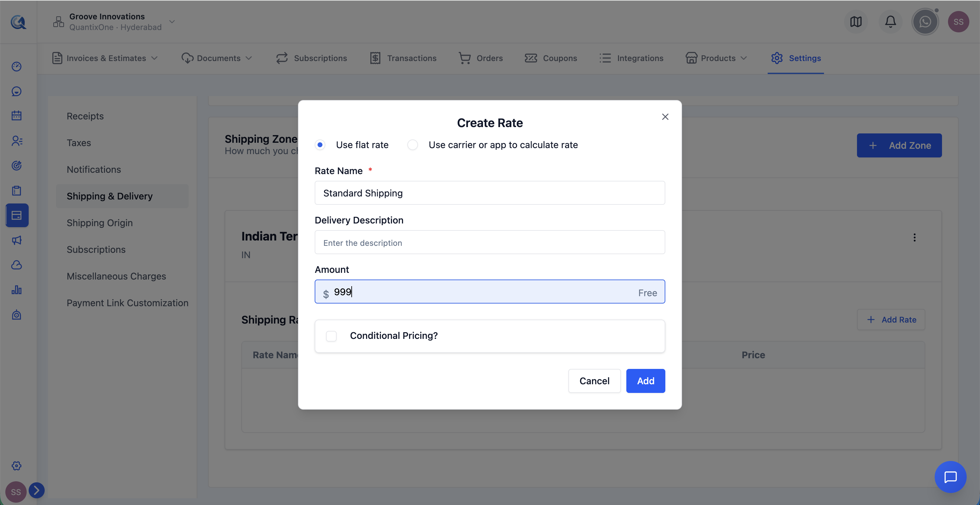Open the Subscriptions tab in top navigation

click(312, 58)
